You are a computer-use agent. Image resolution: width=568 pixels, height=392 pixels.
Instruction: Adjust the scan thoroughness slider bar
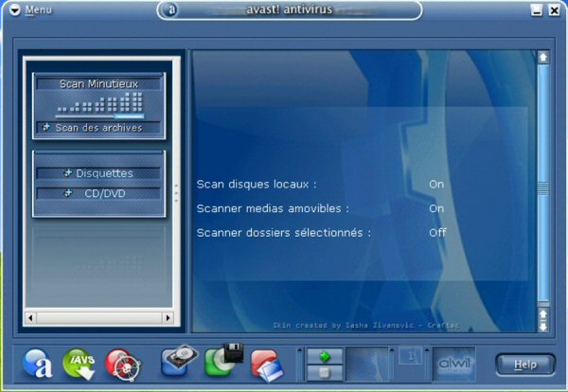(x=99, y=116)
